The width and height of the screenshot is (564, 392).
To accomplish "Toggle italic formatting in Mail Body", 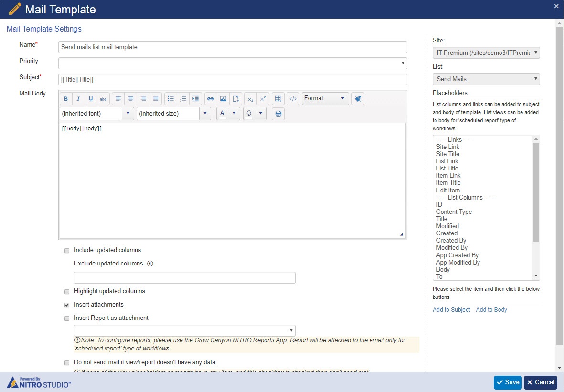I will 78,99.
